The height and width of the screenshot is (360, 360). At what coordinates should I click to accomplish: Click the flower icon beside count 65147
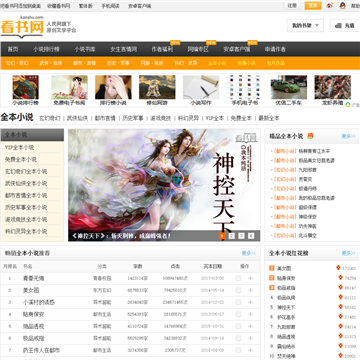[x=340, y=287]
